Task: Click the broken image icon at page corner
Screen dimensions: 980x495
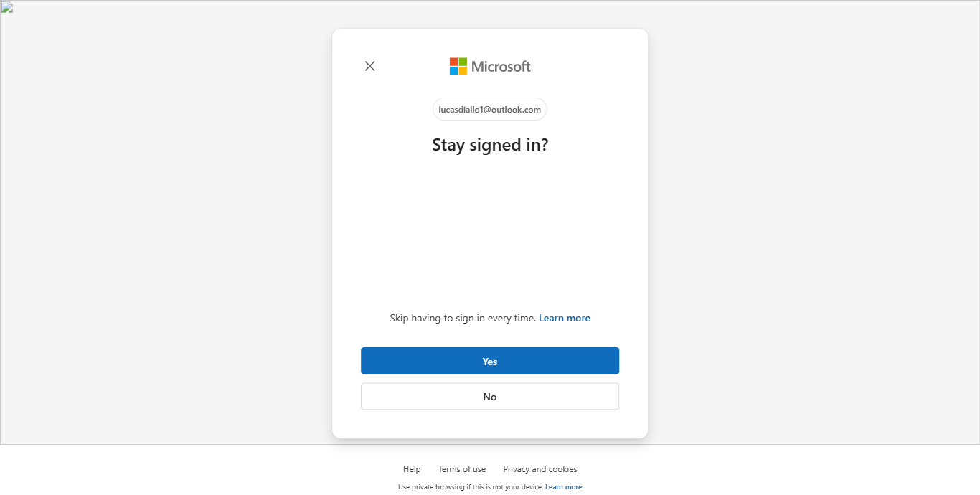Action: pos(6,8)
